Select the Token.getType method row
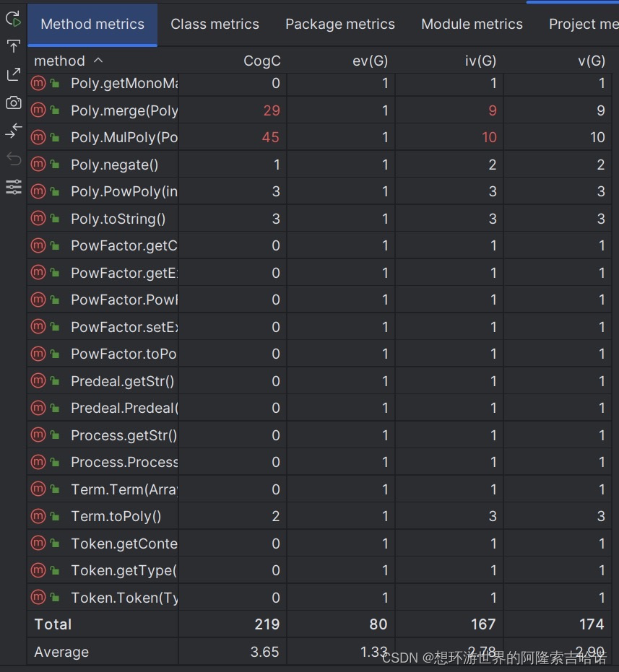Screen dimensions: 619x672 (319, 570)
